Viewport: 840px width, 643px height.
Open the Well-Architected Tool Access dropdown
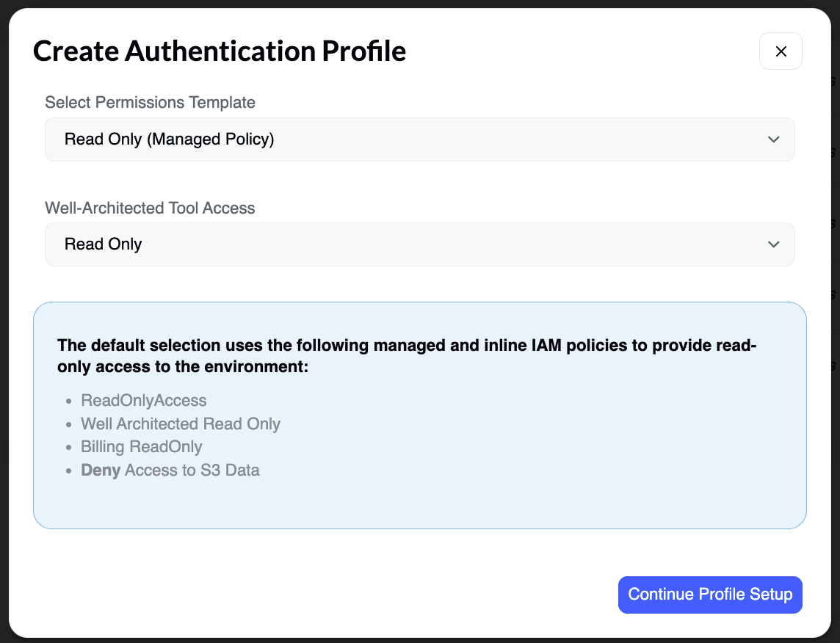(419, 244)
